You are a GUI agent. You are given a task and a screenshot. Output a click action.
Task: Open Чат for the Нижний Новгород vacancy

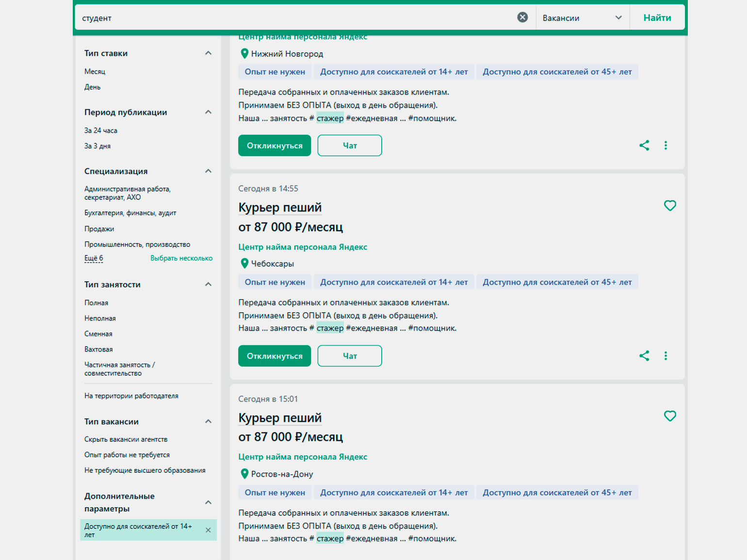350,145
